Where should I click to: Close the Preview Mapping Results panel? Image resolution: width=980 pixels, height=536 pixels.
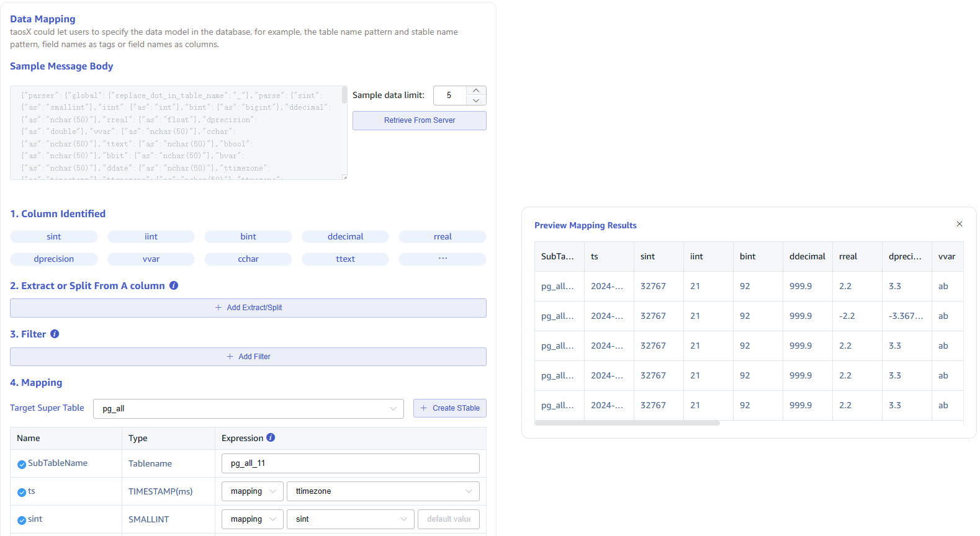[x=959, y=224]
